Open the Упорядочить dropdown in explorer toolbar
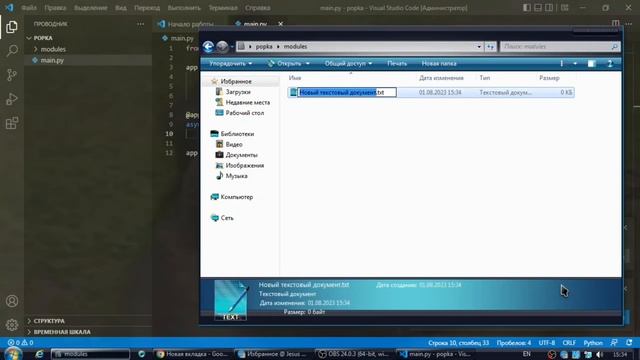Screen dimensions: 640x360 coord(231,64)
